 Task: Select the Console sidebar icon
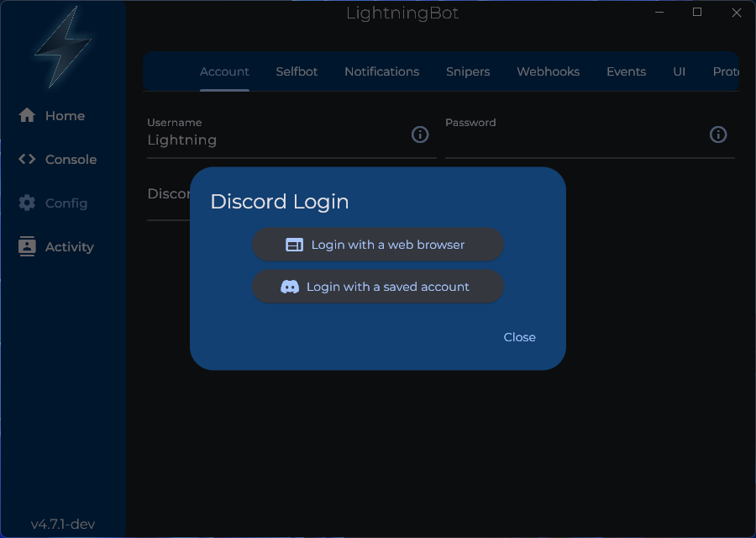coord(26,159)
